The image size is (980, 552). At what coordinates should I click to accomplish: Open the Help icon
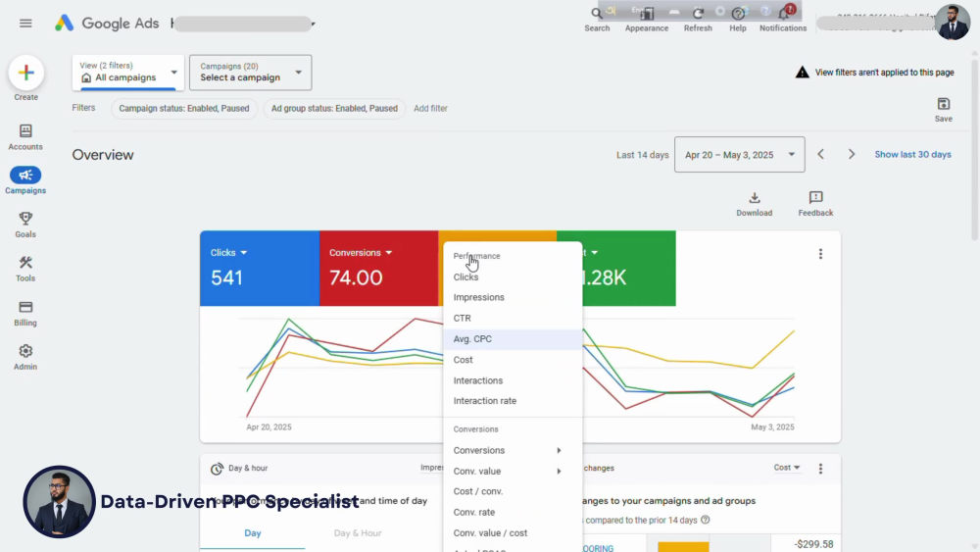738,13
